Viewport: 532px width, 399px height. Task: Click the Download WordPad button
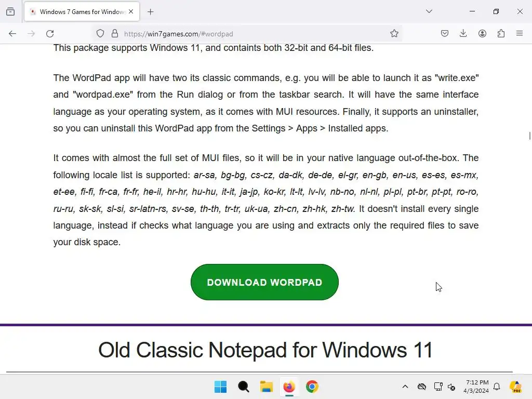pos(264,282)
